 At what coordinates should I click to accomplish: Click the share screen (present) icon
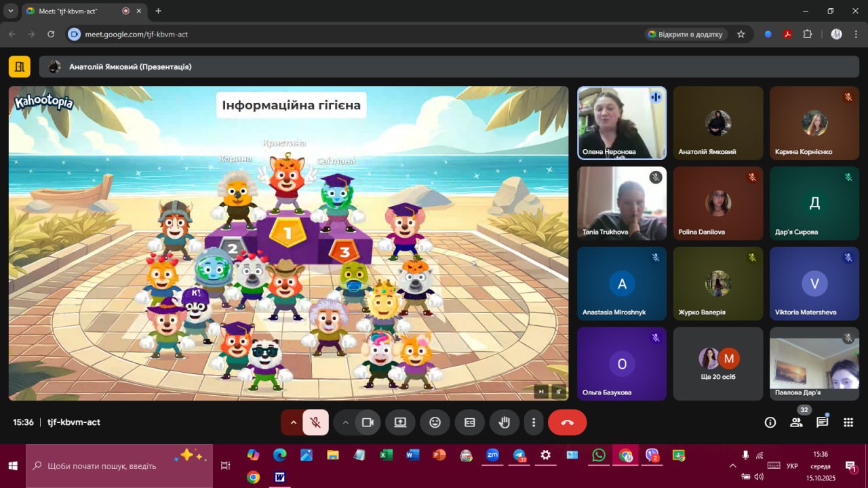[x=400, y=422]
